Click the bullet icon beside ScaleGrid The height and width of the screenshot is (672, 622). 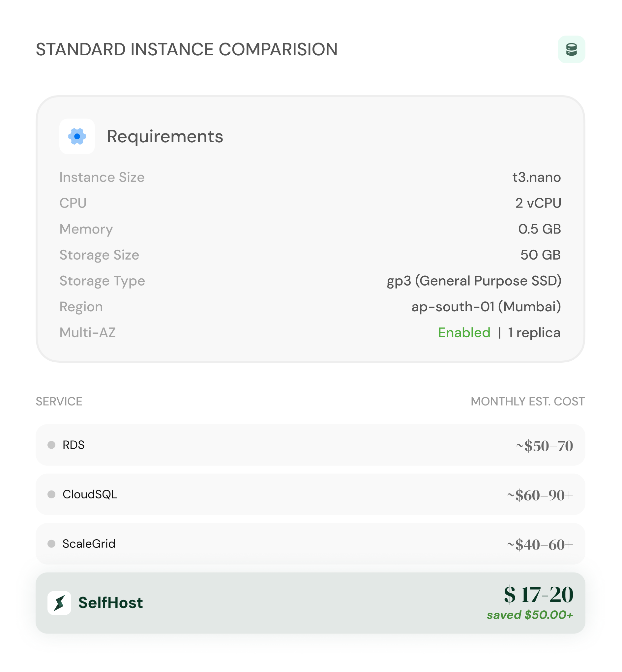[x=51, y=544]
